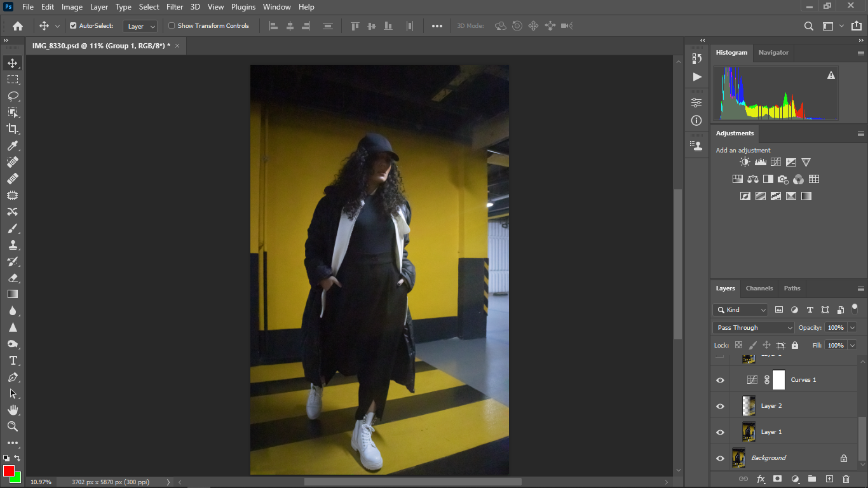Open the layer style fx menu
868x488 pixels.
pyautogui.click(x=760, y=478)
